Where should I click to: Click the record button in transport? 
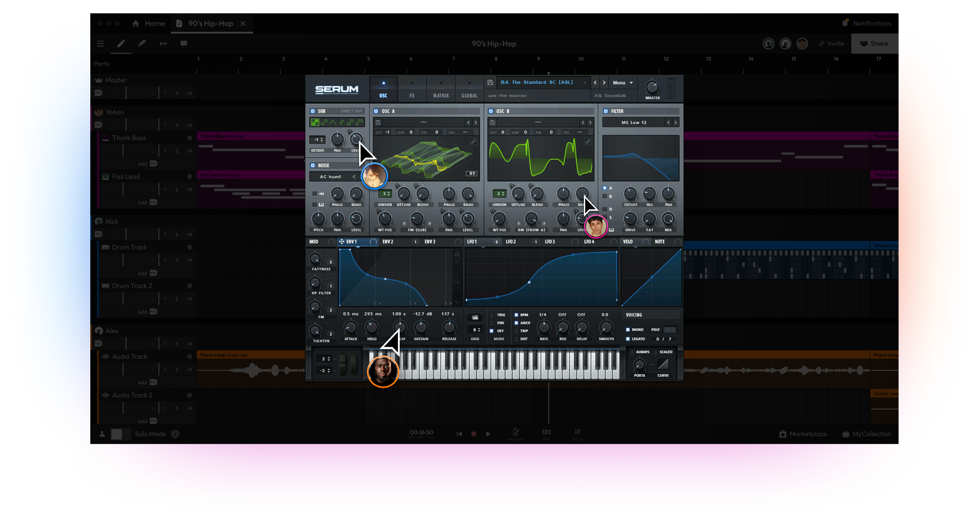pyautogui.click(x=474, y=434)
